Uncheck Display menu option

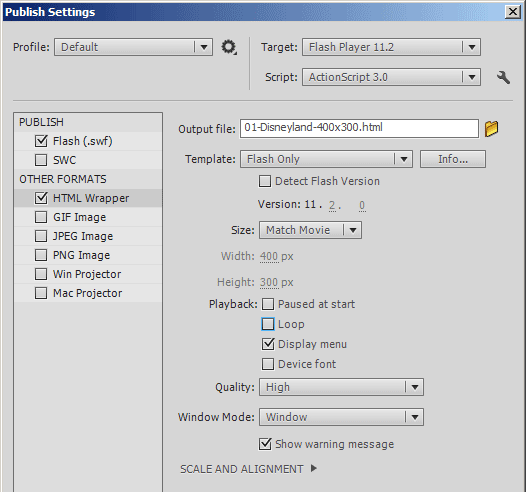[x=268, y=344]
